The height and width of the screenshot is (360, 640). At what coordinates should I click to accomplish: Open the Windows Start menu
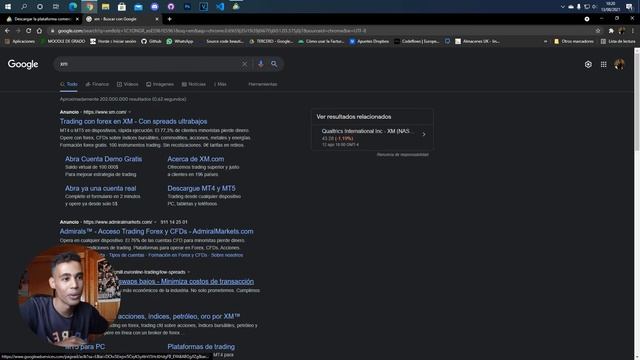(x=8, y=7)
